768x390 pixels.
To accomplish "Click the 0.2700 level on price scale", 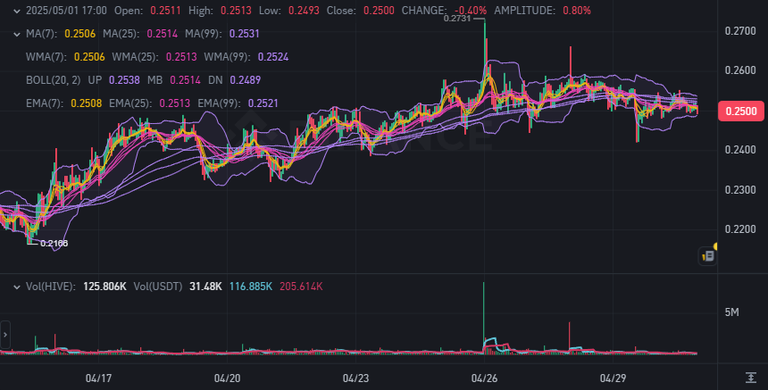I will [740, 31].
